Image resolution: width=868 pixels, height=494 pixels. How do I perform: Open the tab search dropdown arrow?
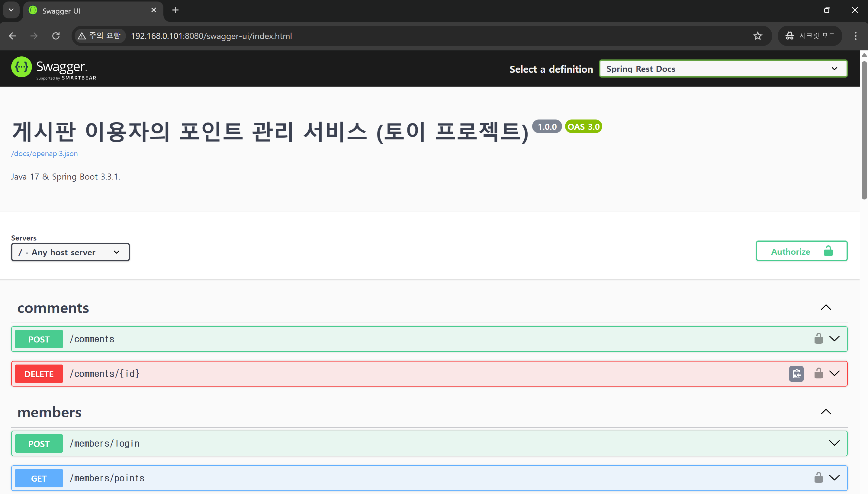[11, 10]
